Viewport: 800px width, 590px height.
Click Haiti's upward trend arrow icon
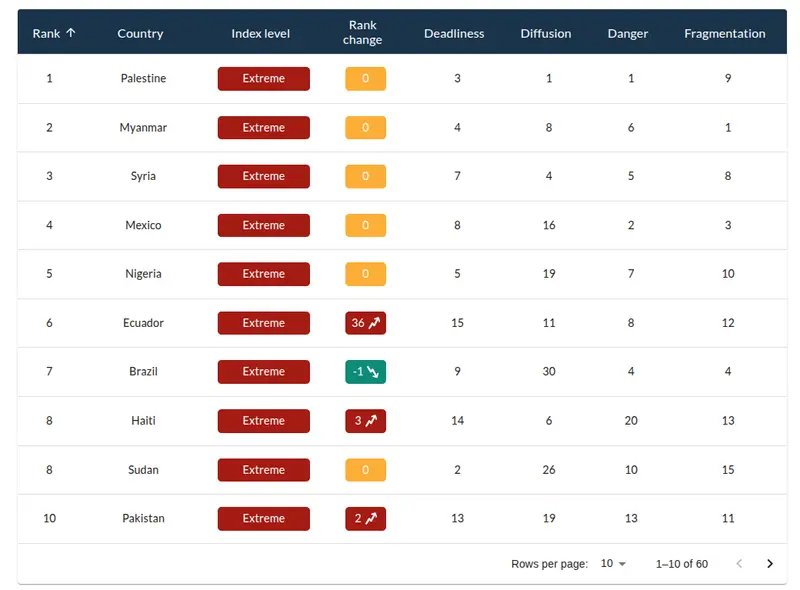[371, 421]
